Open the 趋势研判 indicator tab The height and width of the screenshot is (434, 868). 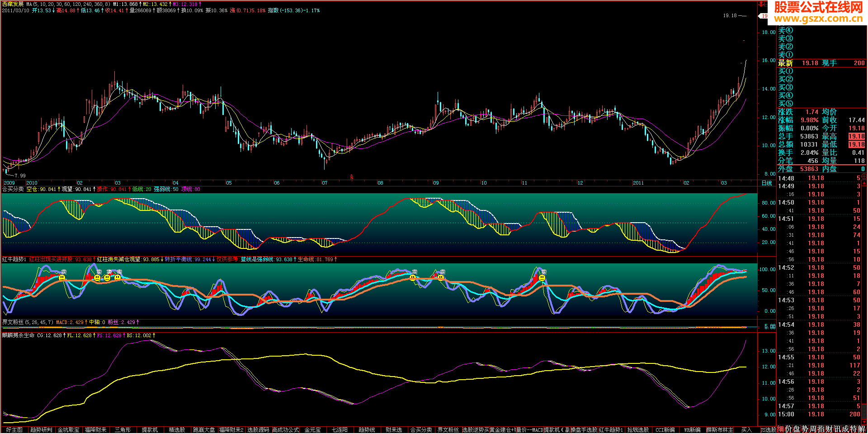point(41,430)
